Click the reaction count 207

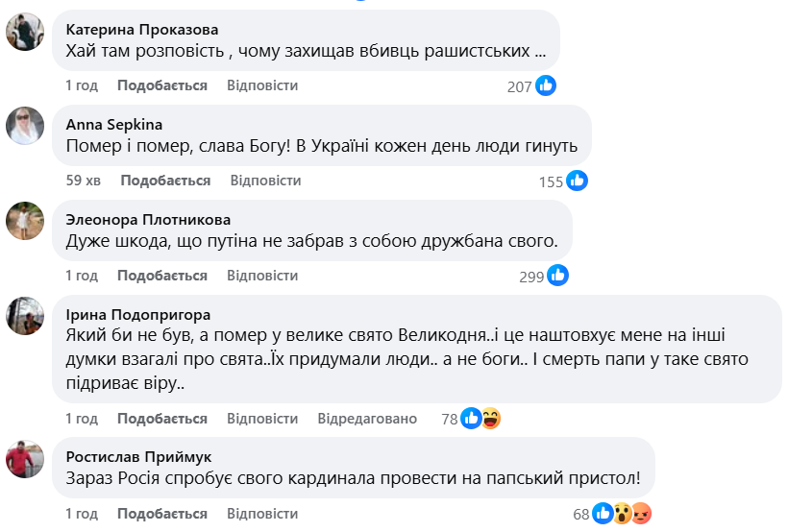[519, 86]
